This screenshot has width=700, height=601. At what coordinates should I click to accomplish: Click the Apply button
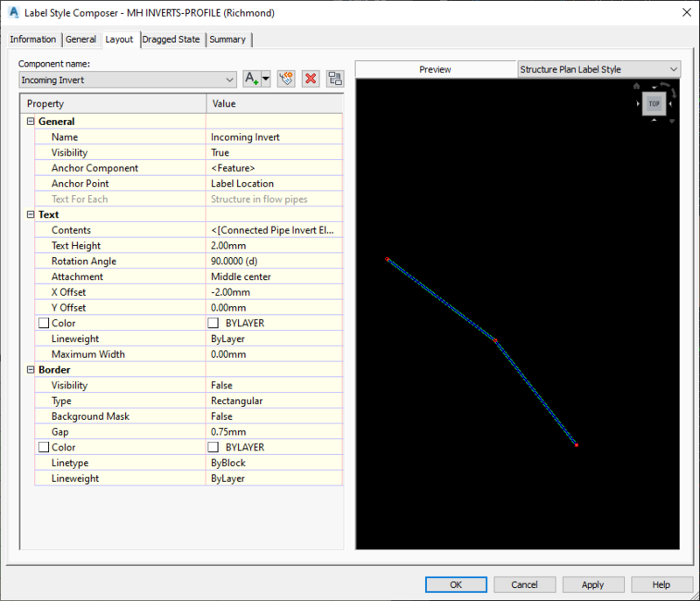[x=593, y=584]
